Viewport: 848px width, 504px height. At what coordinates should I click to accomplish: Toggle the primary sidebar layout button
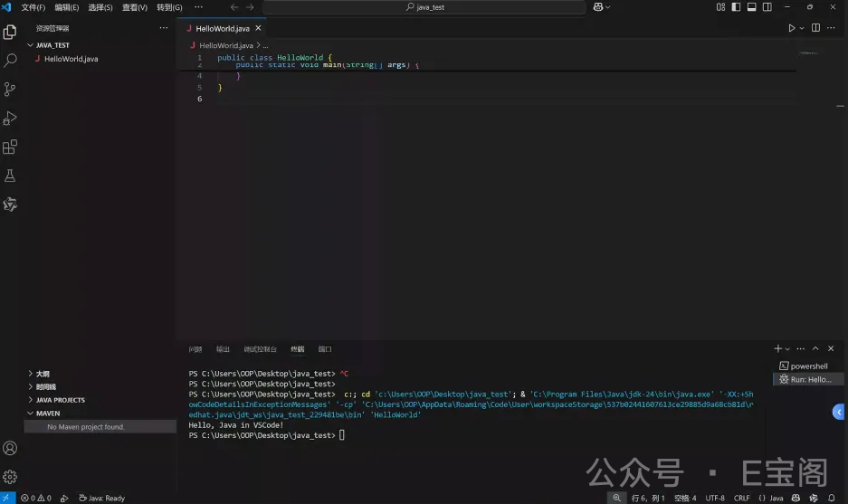tap(736, 7)
